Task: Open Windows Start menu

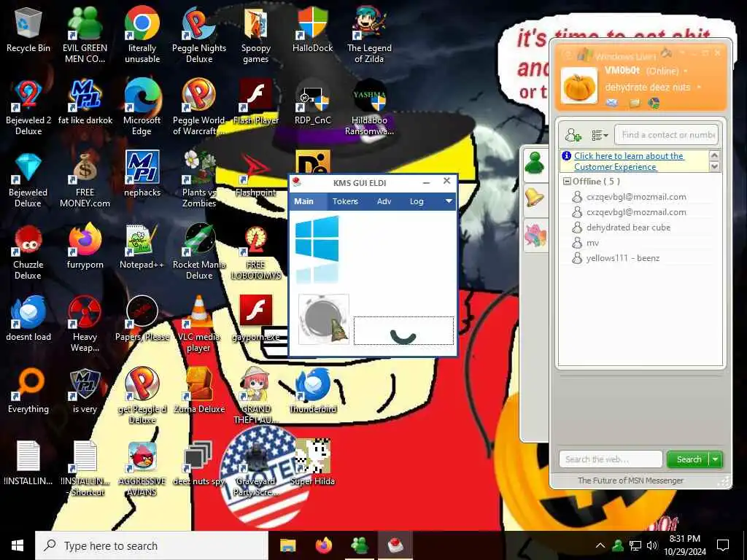Action: pos(18,545)
